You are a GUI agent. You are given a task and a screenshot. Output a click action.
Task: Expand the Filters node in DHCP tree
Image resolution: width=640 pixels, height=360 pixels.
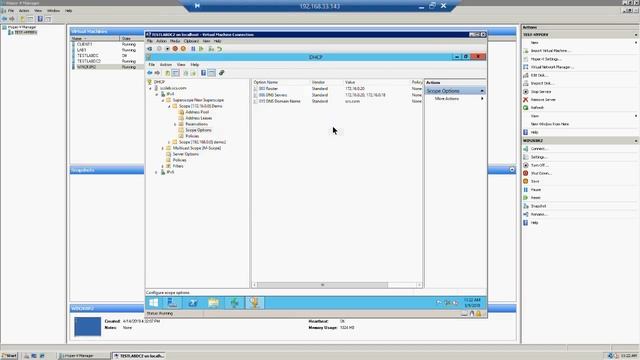163,166
